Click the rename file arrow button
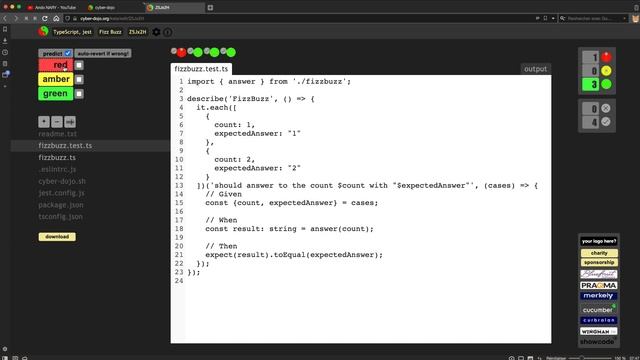This screenshot has height=360, width=640. point(70,122)
